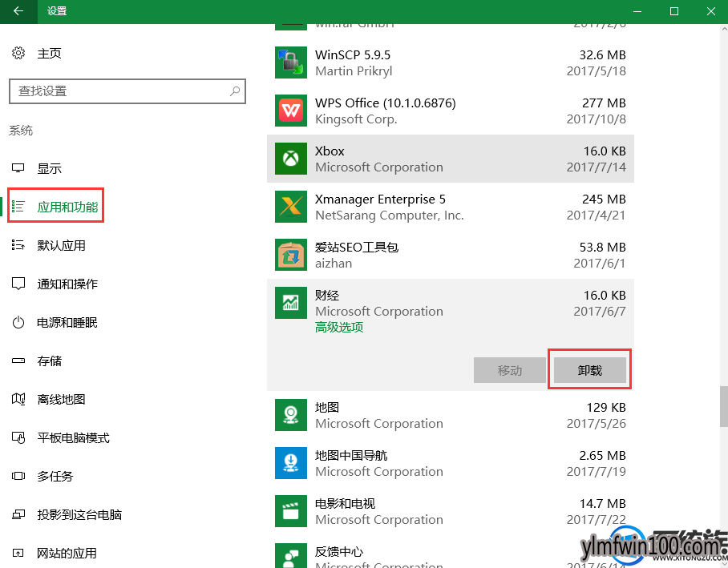Click the 财经 app icon
Screen dimensions: 728x568
pos(291,303)
